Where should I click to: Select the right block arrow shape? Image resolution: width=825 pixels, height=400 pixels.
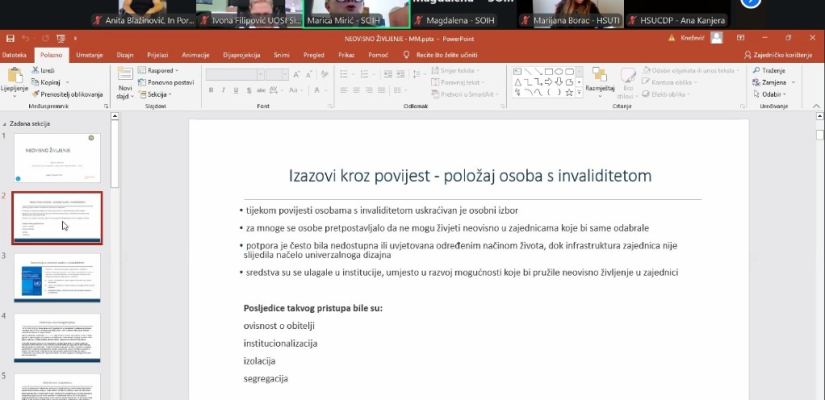(548, 82)
